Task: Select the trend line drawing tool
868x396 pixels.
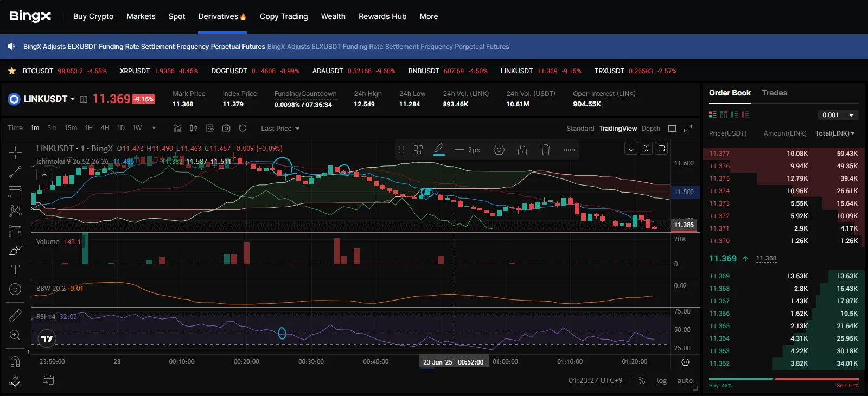Action: click(x=15, y=172)
